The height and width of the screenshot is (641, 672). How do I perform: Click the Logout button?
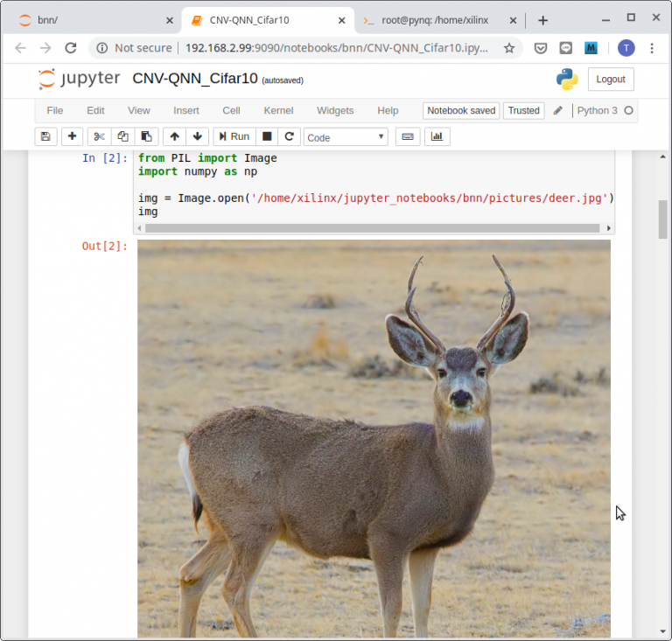pyautogui.click(x=610, y=79)
